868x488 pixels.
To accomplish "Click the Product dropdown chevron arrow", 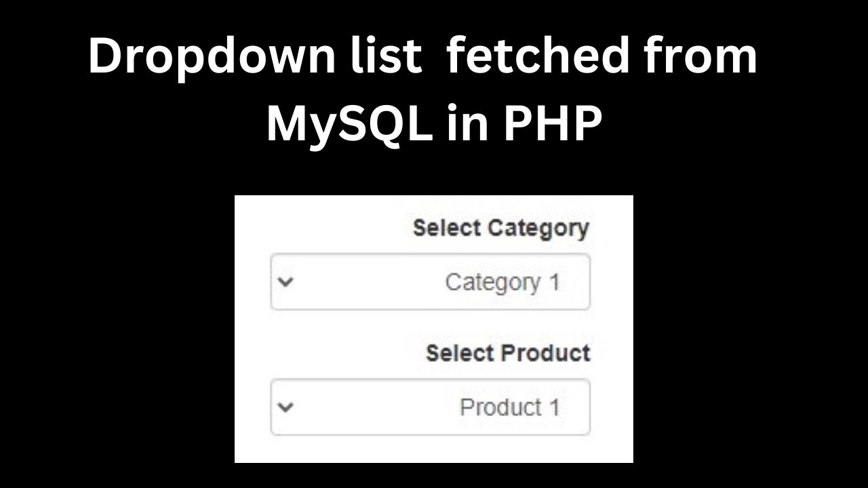I will [286, 407].
